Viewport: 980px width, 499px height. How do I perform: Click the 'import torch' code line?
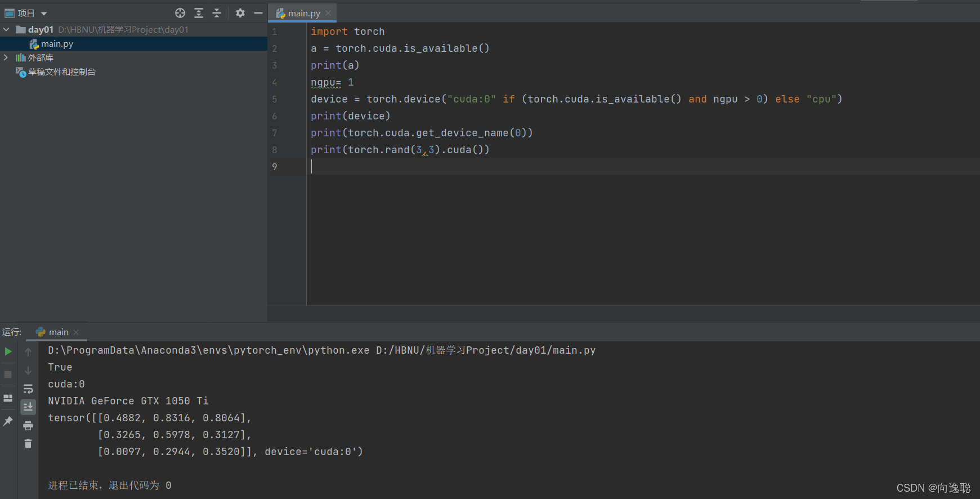point(348,32)
